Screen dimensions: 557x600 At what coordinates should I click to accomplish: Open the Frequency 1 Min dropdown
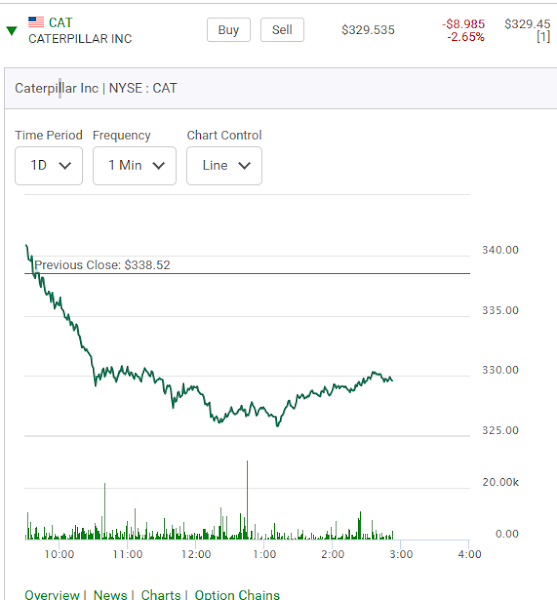(135, 166)
